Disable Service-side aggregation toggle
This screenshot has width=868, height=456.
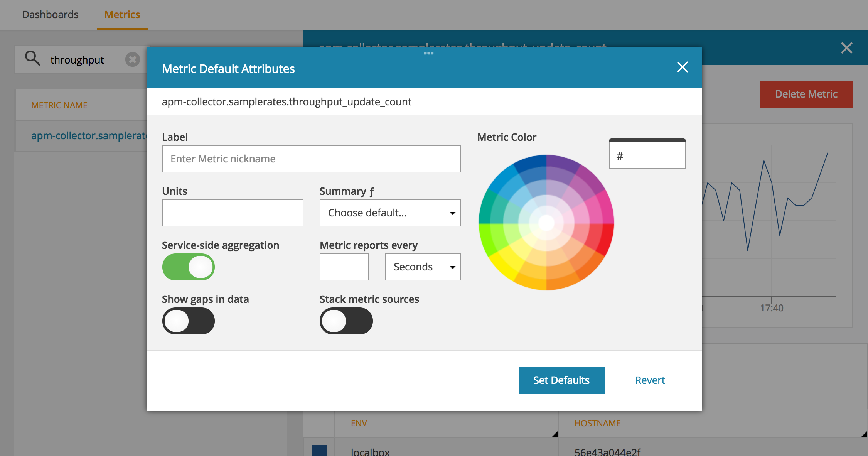click(x=188, y=267)
